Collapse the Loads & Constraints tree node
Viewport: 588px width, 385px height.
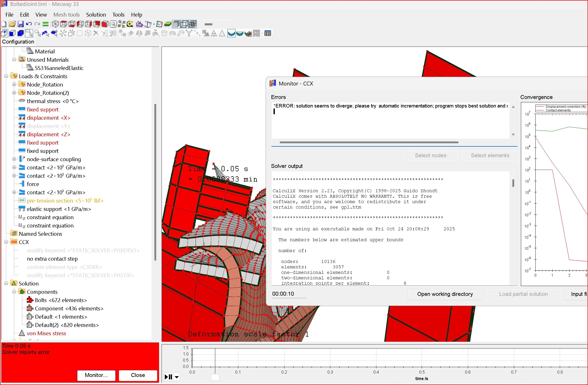6,76
